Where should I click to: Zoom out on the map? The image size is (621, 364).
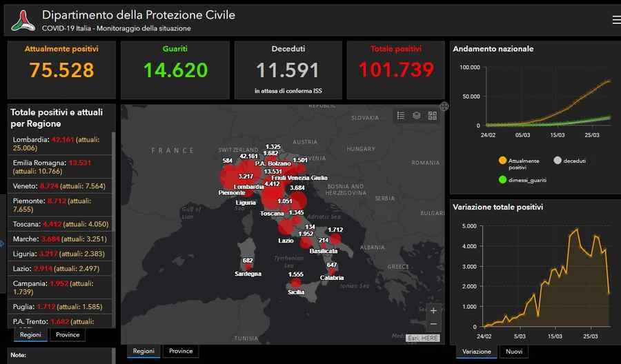433,324
